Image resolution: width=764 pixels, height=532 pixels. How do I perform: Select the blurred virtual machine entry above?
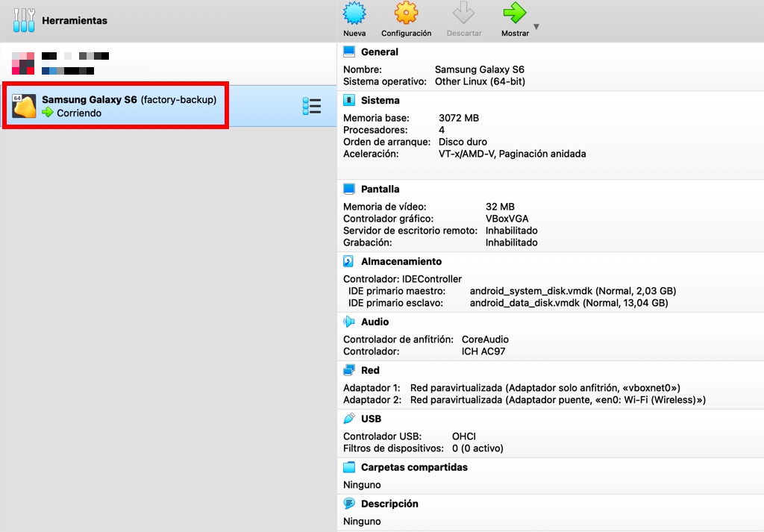coord(168,63)
